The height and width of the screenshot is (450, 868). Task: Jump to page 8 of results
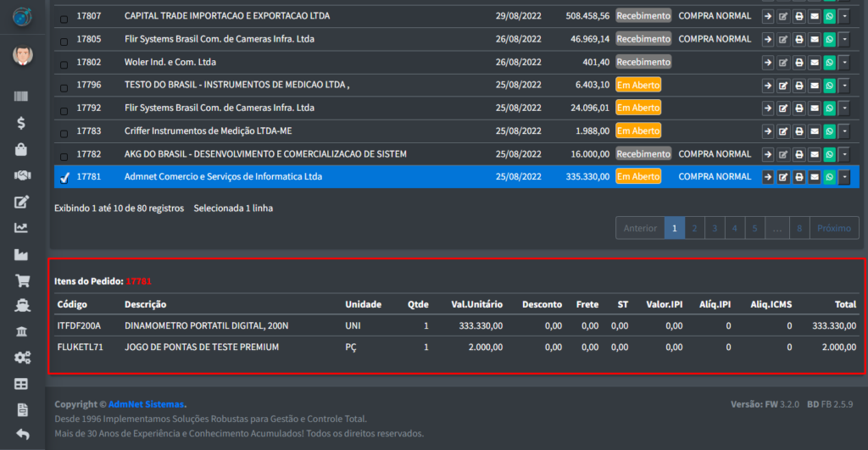[x=798, y=228]
